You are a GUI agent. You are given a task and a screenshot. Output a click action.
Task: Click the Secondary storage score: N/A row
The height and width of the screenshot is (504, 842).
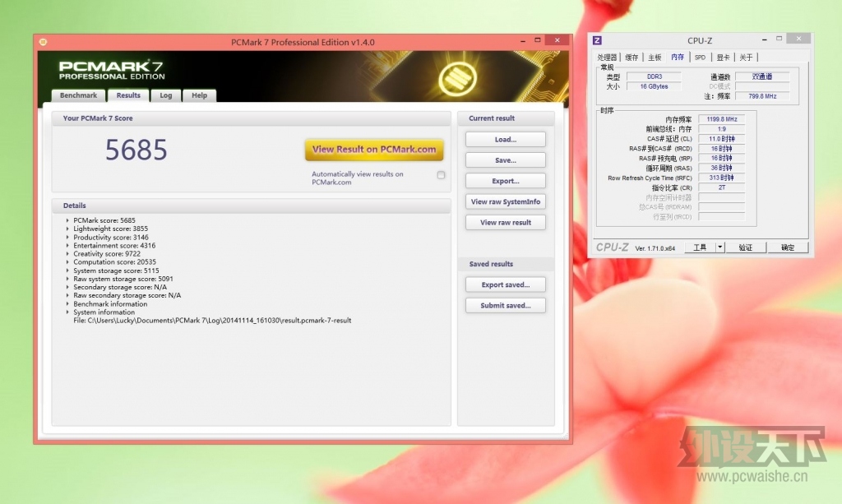pos(120,287)
